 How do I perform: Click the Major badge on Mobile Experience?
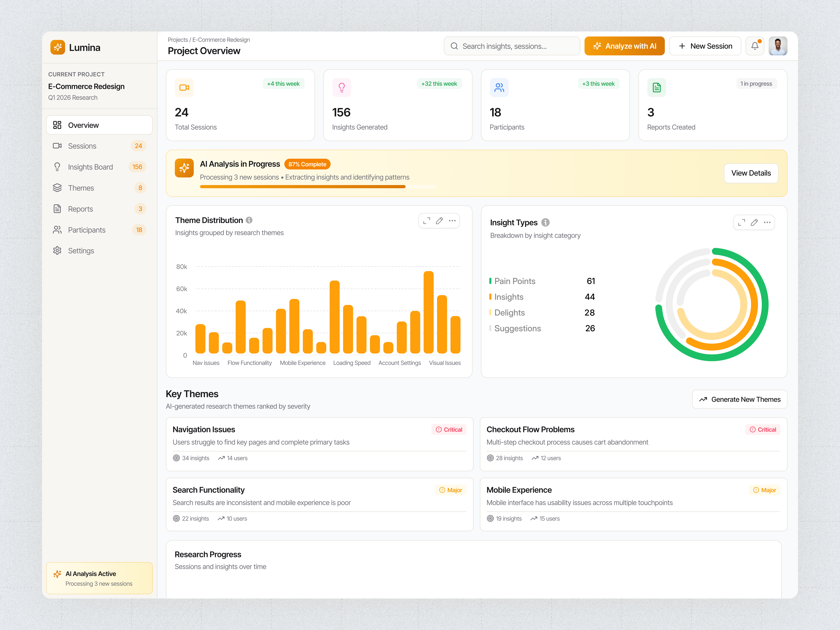tap(764, 490)
